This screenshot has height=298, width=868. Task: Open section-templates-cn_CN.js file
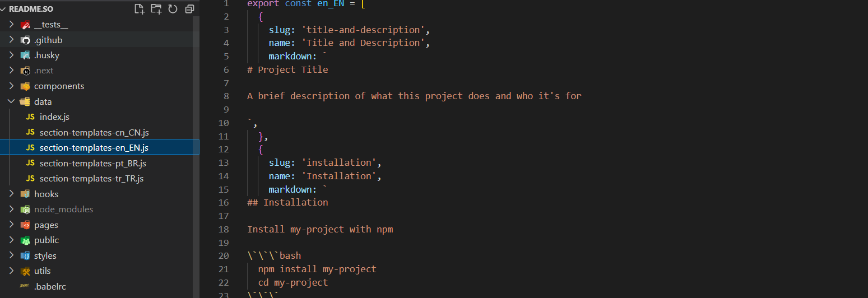point(94,133)
